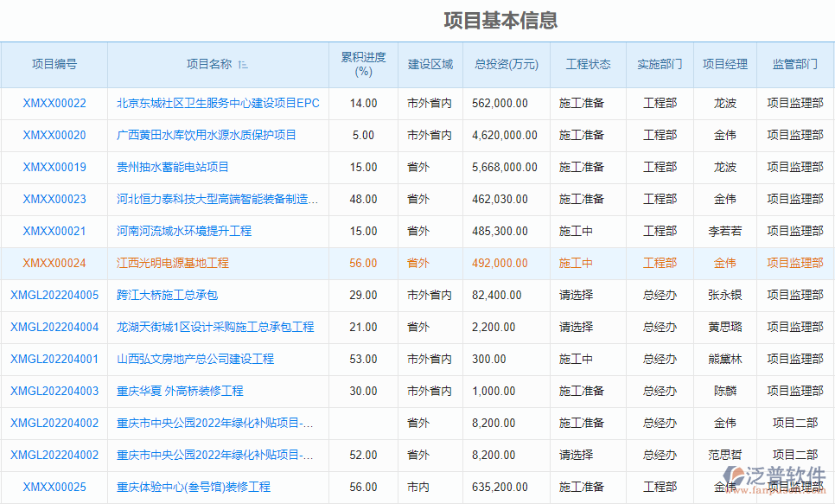Open project code XMGL202204001
This screenshot has width=835, height=504.
(x=54, y=359)
